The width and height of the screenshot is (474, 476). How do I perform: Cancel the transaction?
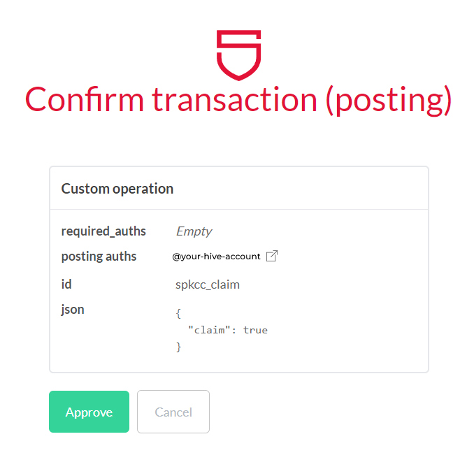point(173,412)
